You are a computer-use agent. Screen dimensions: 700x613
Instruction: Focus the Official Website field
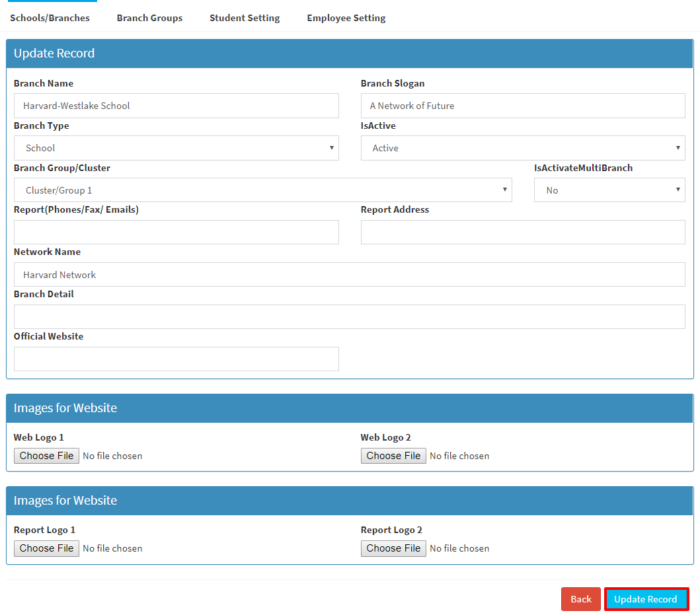click(176, 359)
